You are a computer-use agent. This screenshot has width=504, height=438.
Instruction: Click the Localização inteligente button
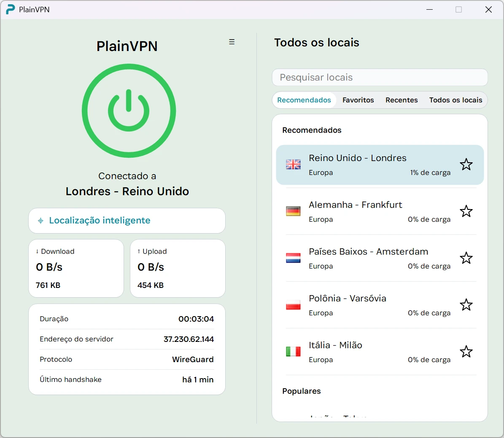(x=127, y=221)
